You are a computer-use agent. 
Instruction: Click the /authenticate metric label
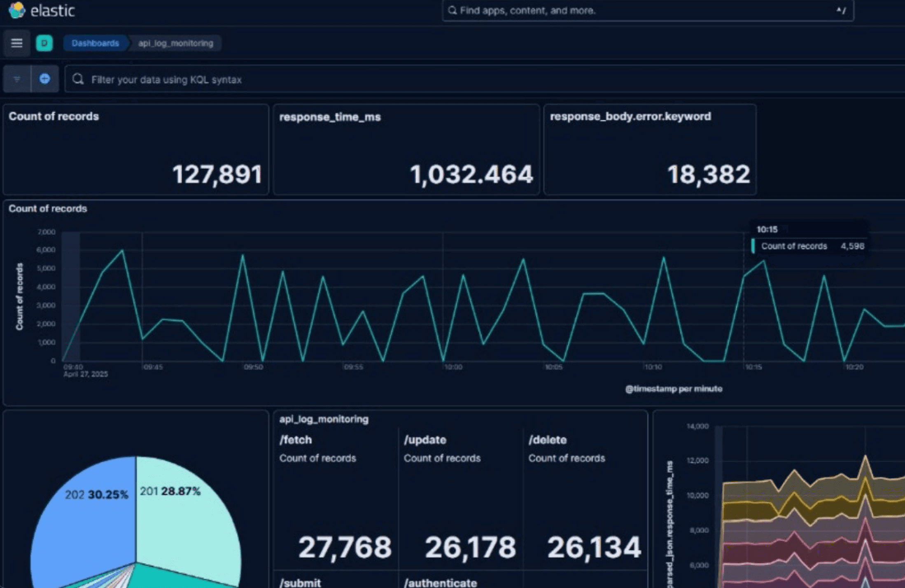coord(440,582)
